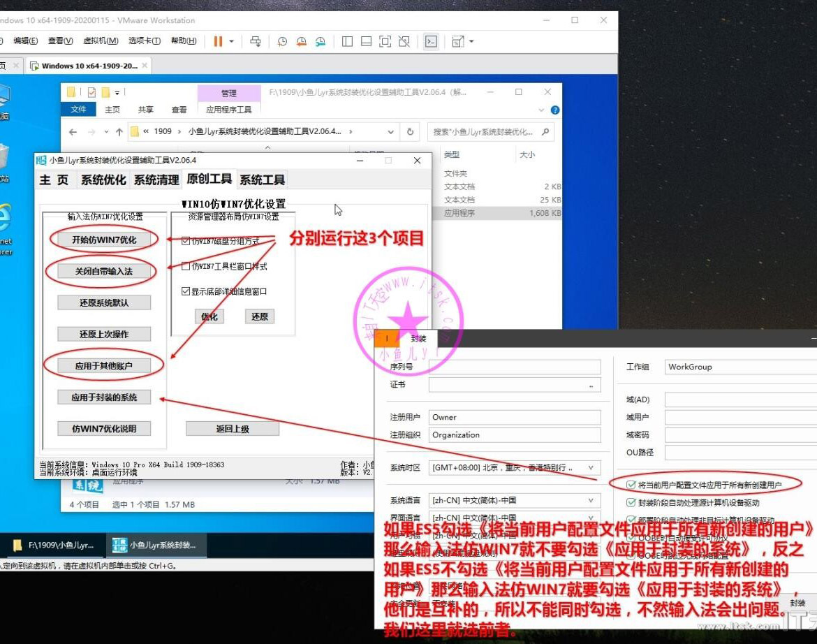The image size is (817, 644).
Task: Revert virtual machine to previous snapshot
Action: click(301, 41)
